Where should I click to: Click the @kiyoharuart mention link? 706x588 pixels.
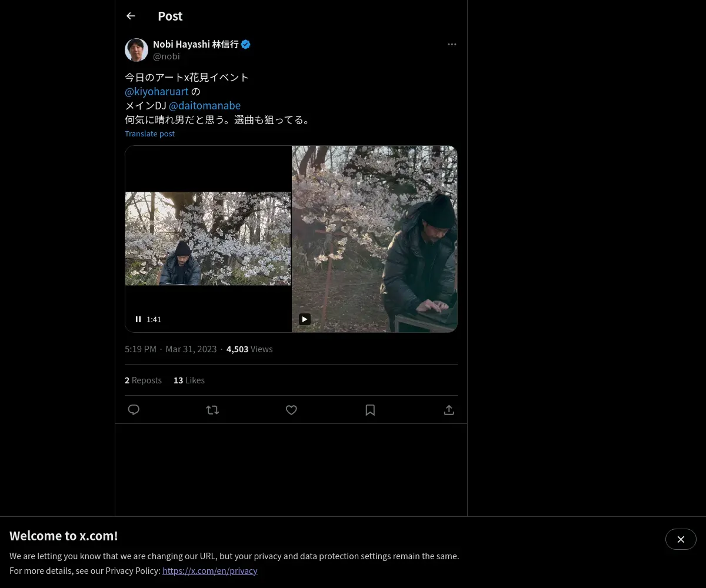[156, 92]
